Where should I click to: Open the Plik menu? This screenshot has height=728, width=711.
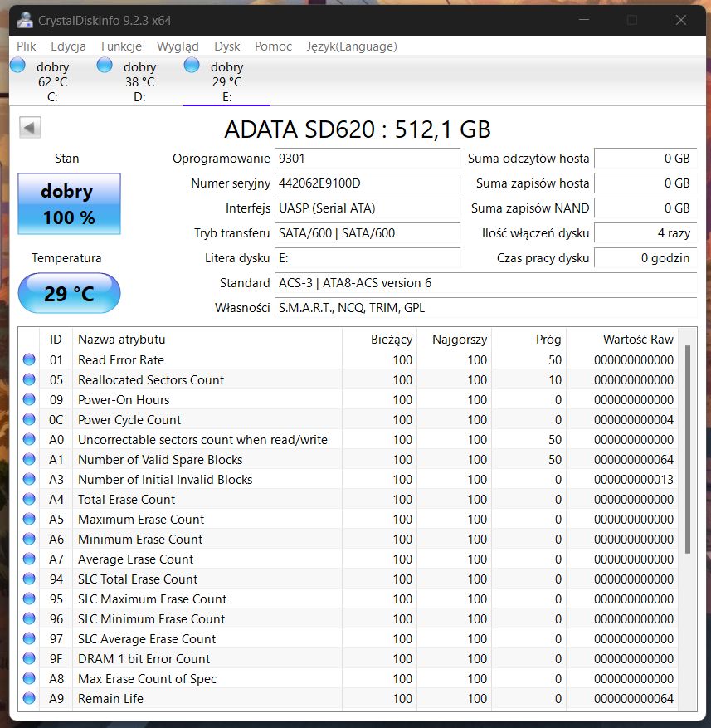(26, 46)
